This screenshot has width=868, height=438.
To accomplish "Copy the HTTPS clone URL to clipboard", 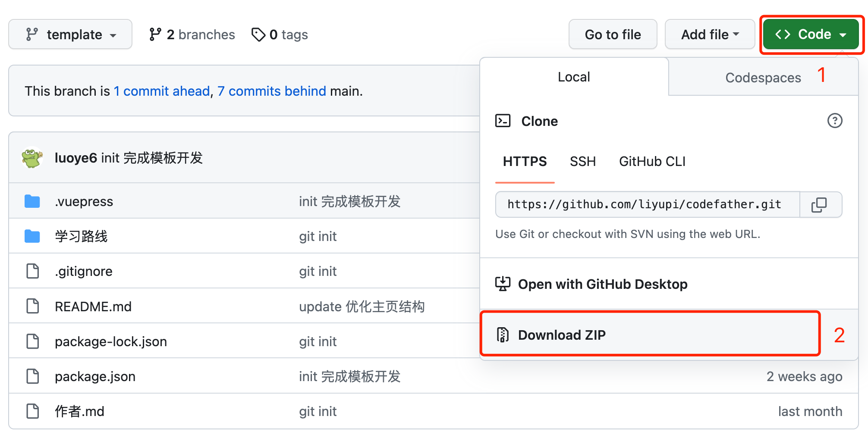I will click(x=819, y=205).
